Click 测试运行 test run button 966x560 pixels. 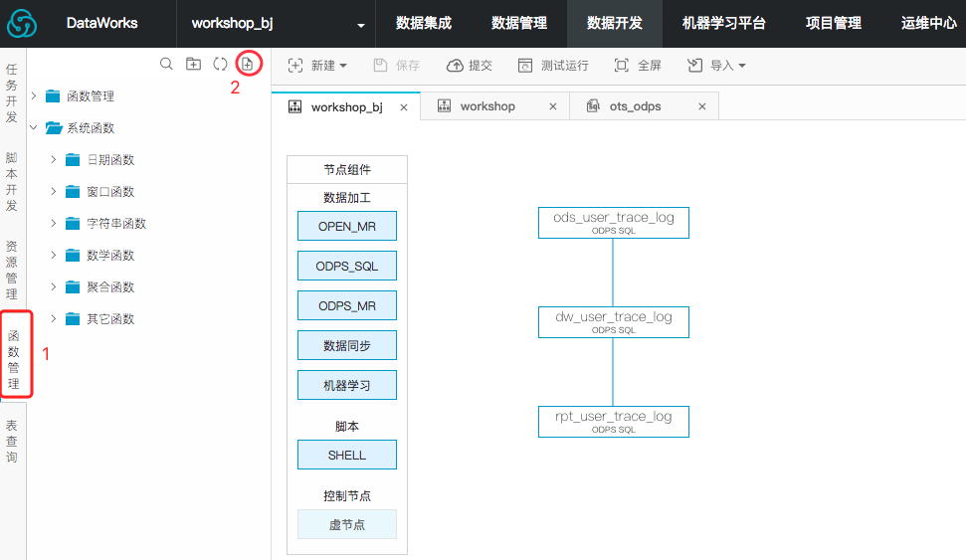tap(553, 66)
